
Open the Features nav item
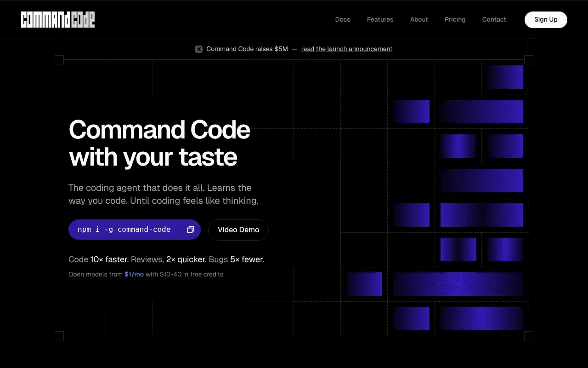click(380, 19)
